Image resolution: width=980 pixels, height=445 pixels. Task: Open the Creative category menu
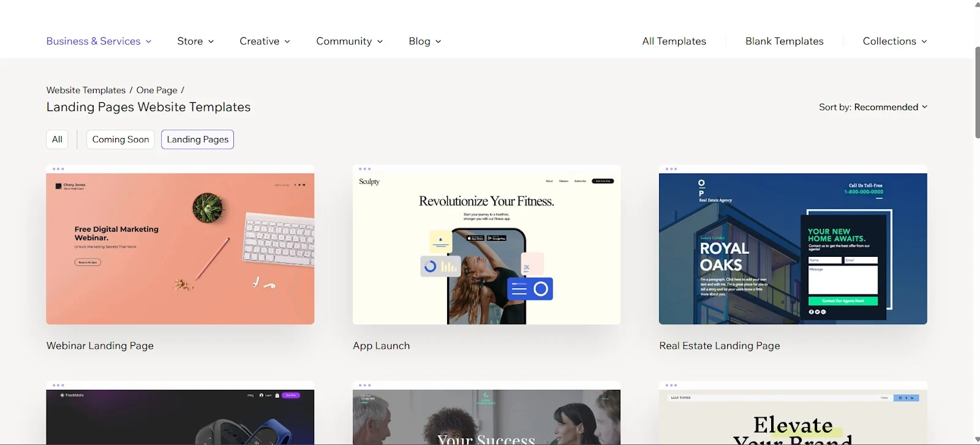click(x=265, y=41)
